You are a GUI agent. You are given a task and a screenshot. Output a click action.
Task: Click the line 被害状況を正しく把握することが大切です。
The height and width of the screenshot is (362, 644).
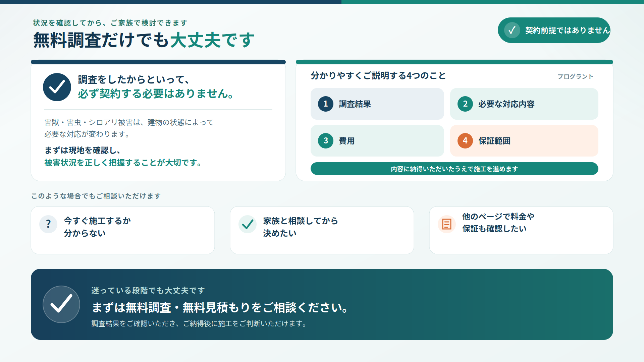tap(123, 163)
